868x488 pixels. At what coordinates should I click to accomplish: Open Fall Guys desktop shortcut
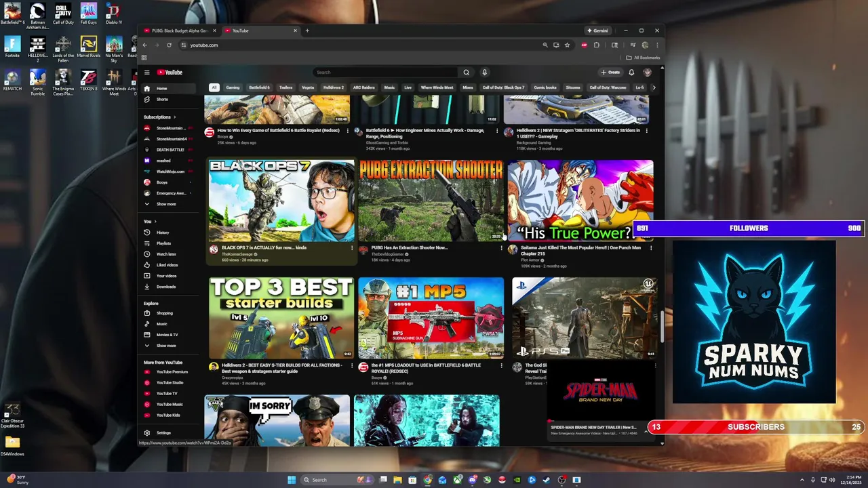coord(88,14)
